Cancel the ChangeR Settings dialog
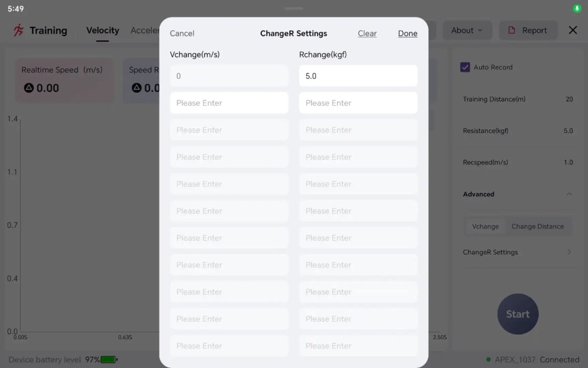This screenshot has height=368, width=588. [182, 33]
